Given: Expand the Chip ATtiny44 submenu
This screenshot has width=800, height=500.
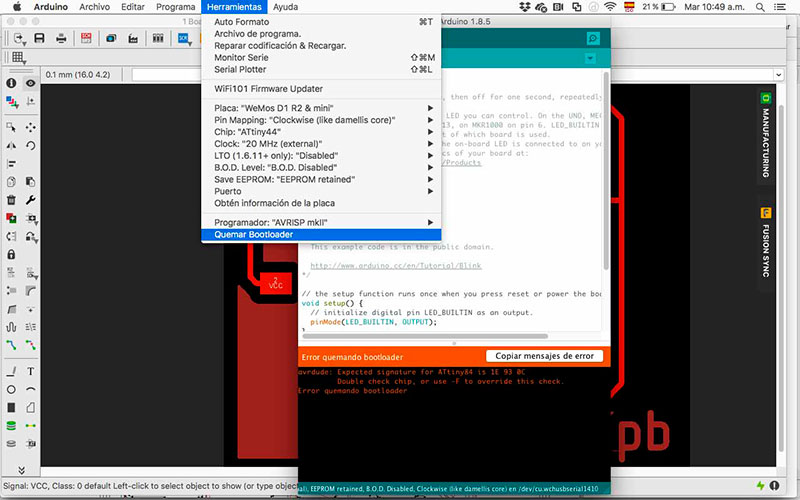Looking at the screenshot, I should [321, 132].
